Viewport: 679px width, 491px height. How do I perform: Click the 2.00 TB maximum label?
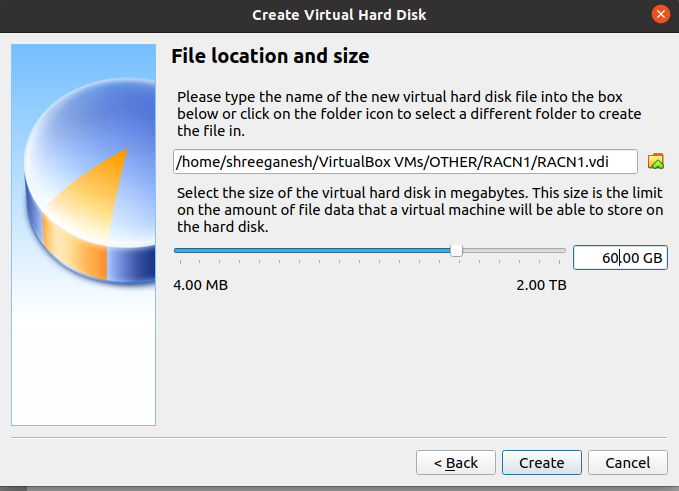click(541, 285)
